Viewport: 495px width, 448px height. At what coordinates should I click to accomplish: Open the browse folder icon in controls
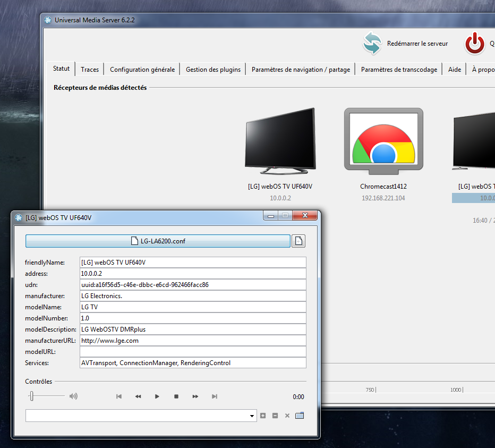tap(300, 416)
